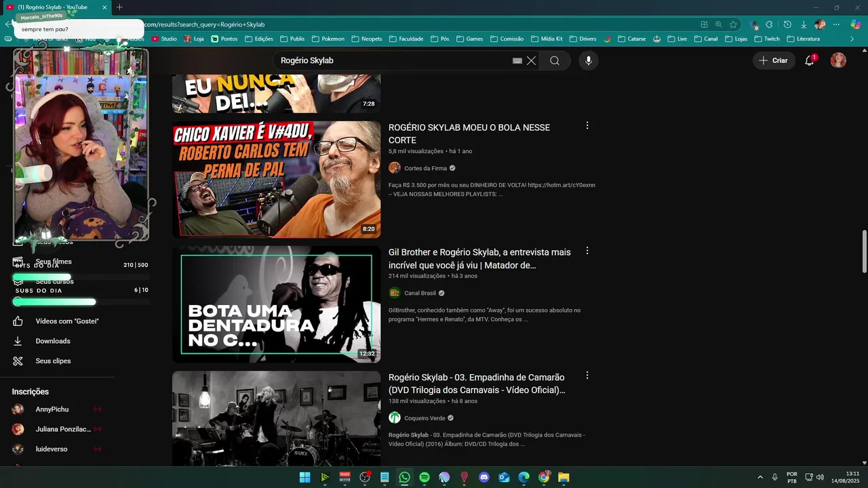Image resolution: width=868 pixels, height=488 pixels.
Task: Expand the Edições bookmark folder
Action: 259,39
